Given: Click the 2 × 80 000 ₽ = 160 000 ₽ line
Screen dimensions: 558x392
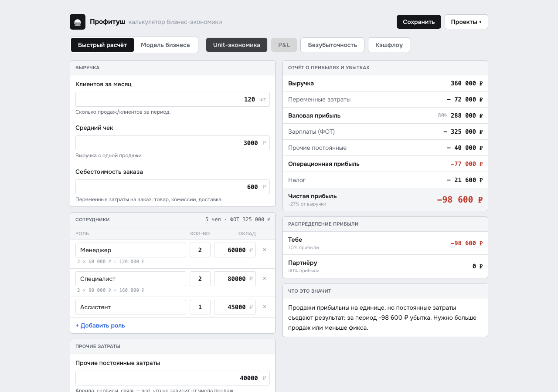Looking at the screenshot, I should 111,290.
